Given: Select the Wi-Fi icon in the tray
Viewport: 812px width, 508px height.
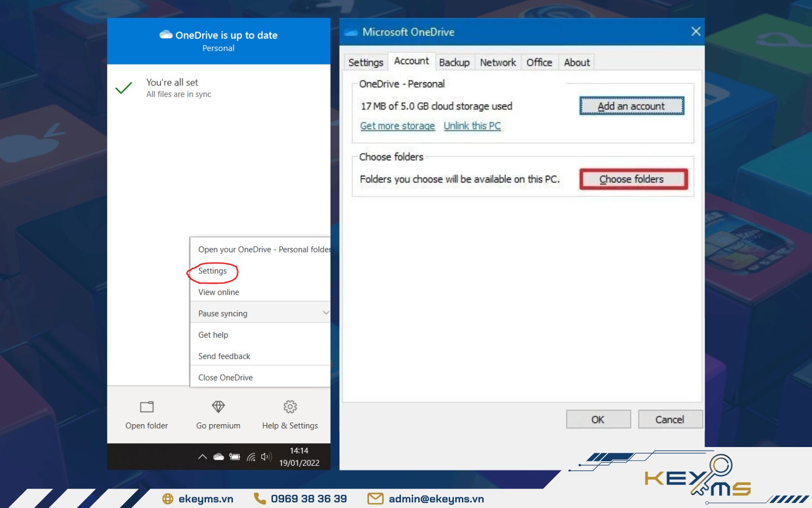Looking at the screenshot, I should (252, 456).
